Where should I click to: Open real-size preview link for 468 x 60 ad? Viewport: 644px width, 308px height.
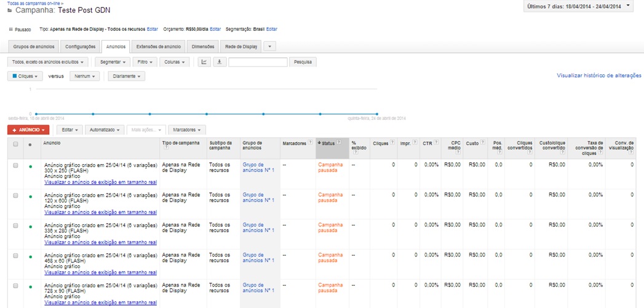101,272
